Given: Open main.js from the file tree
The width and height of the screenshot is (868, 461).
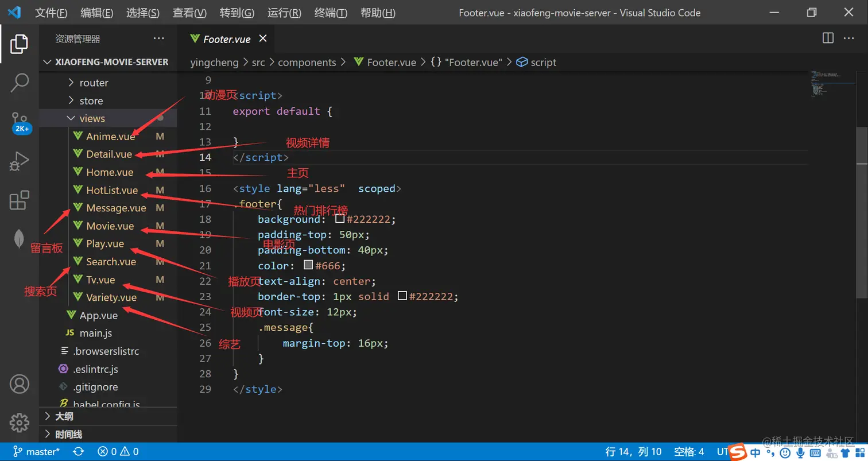Looking at the screenshot, I should click(x=96, y=333).
